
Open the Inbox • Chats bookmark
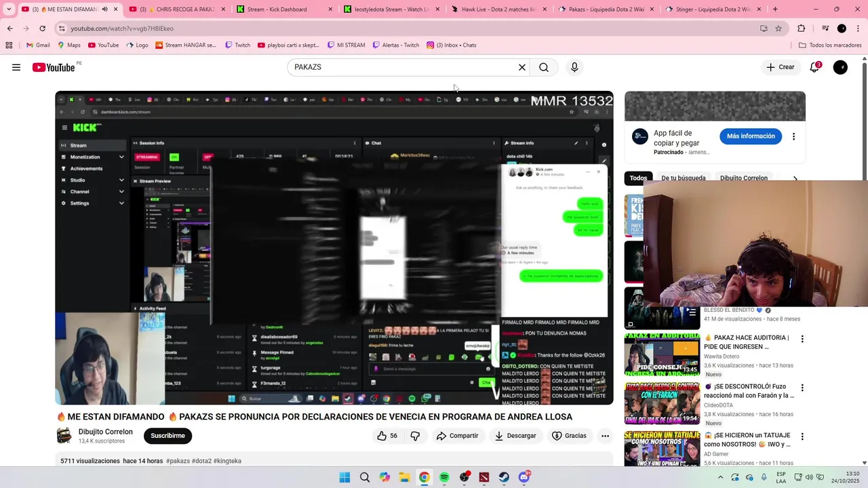click(x=451, y=45)
